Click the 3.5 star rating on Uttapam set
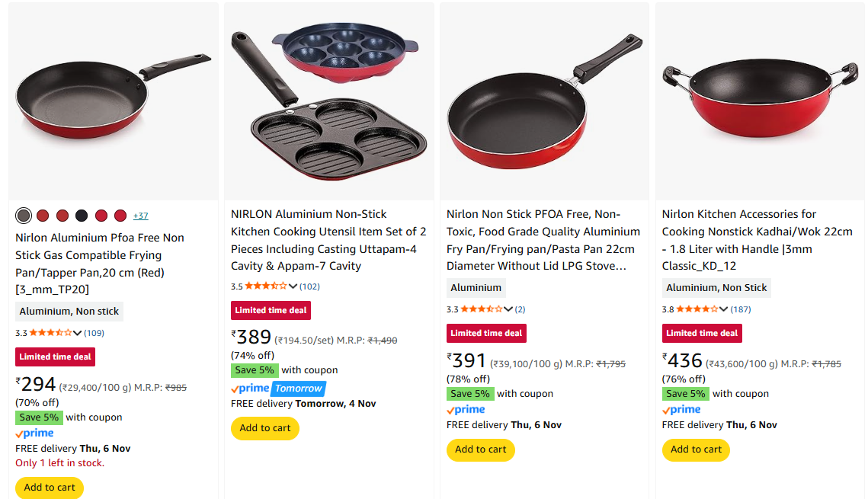The width and height of the screenshot is (868, 499). pyautogui.click(x=266, y=286)
